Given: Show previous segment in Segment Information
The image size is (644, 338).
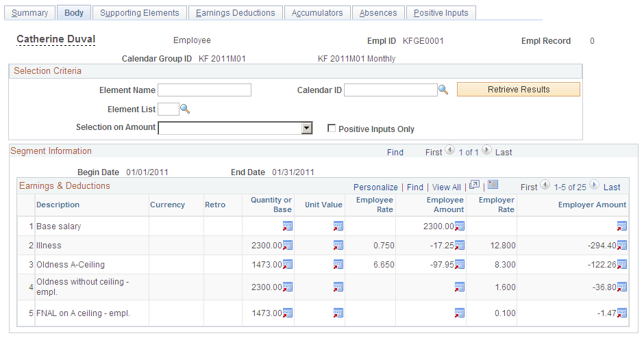Looking at the screenshot, I should (449, 150).
